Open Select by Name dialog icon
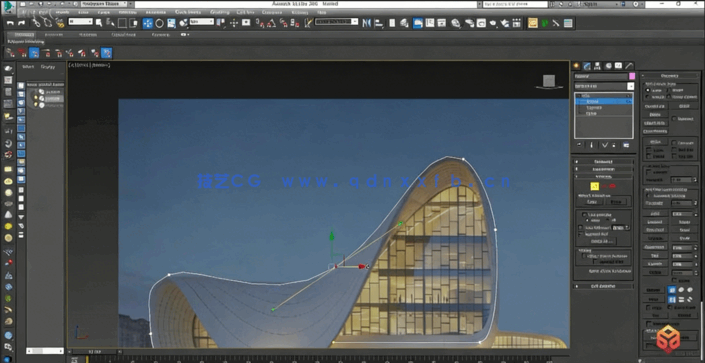This screenshot has height=363, width=705. click(x=110, y=23)
